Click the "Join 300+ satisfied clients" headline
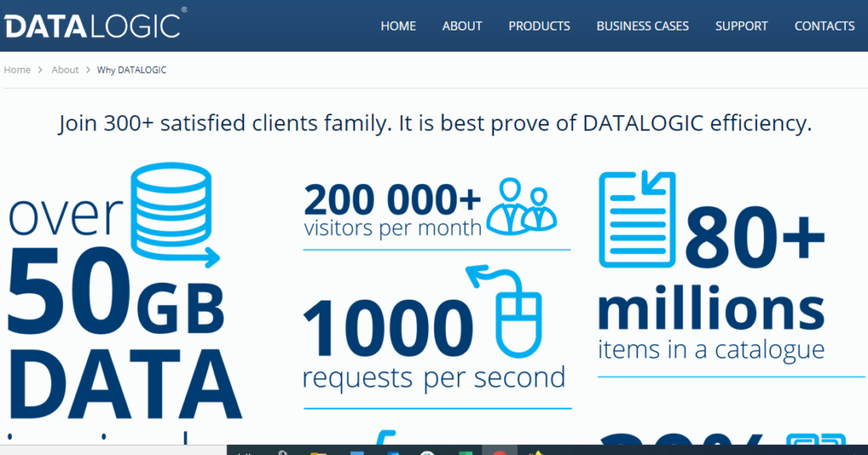 pos(435,123)
